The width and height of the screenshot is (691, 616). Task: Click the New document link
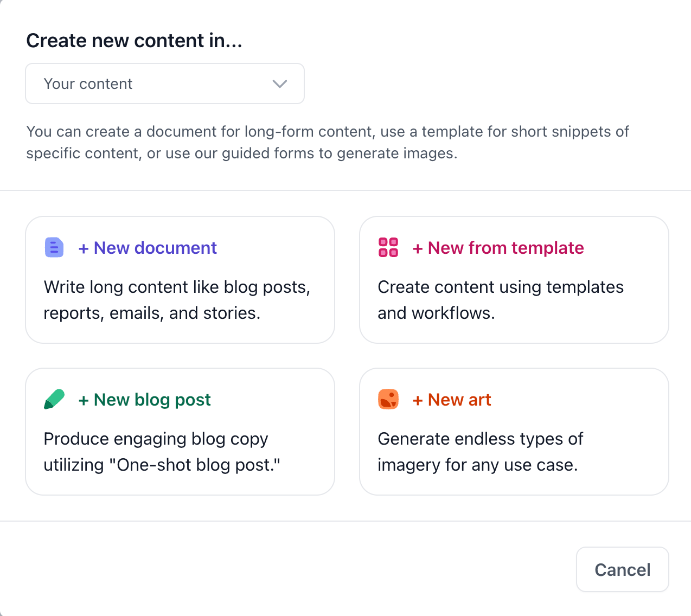pos(147,248)
